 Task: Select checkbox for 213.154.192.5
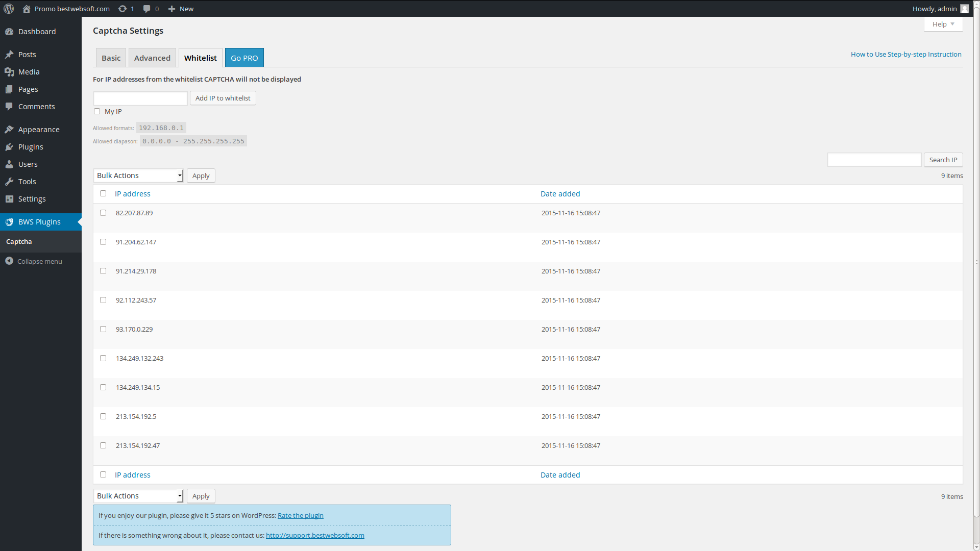[103, 416]
